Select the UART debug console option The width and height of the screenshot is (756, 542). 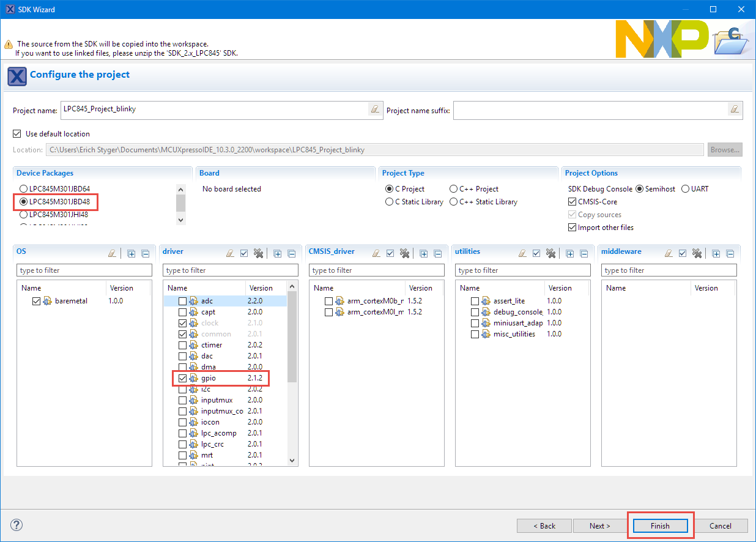click(685, 189)
